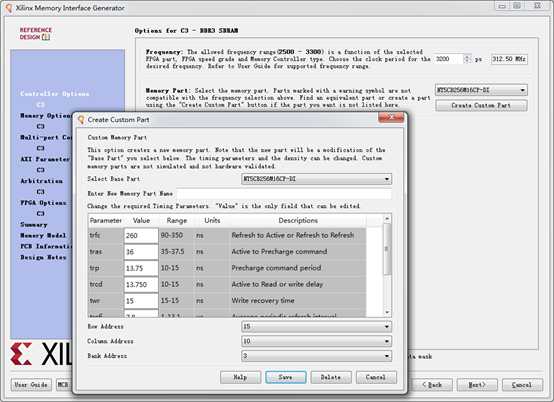Click the 312.50 MHz frequency field
The width and height of the screenshot is (554, 402).
[509, 59]
